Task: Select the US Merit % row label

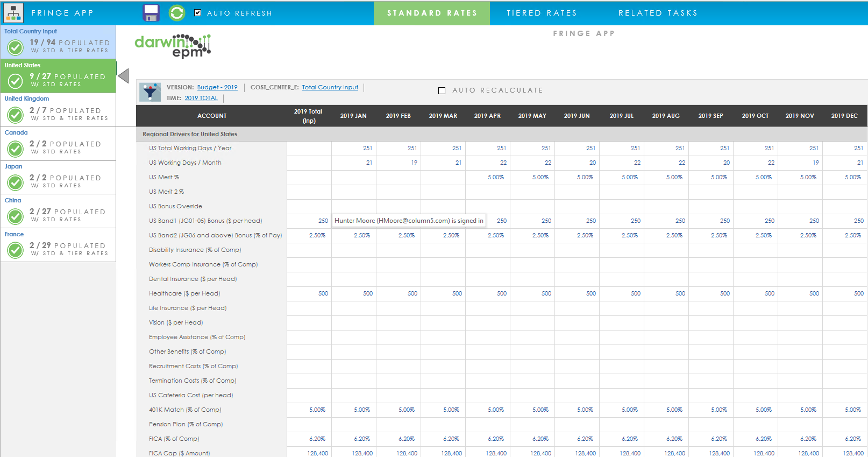Action: [164, 177]
